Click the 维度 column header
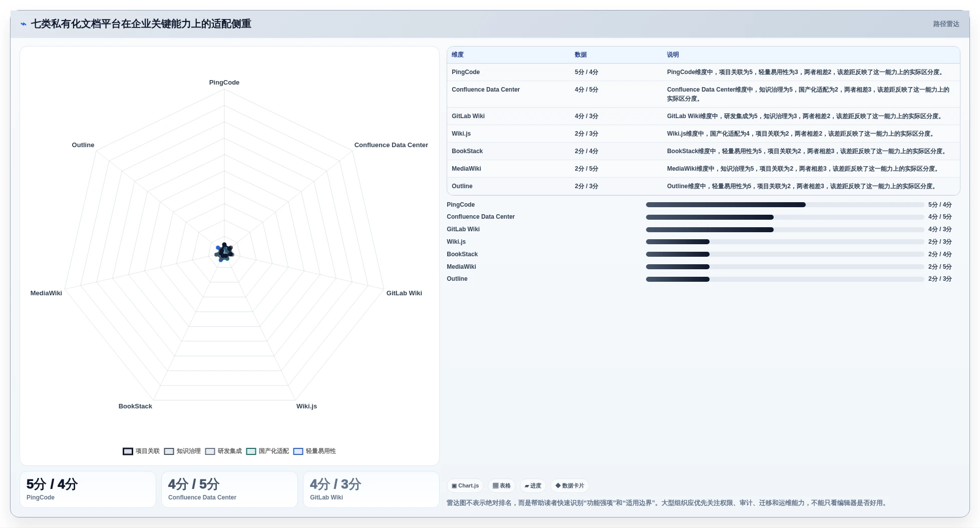This screenshot has width=980, height=528. pos(458,55)
